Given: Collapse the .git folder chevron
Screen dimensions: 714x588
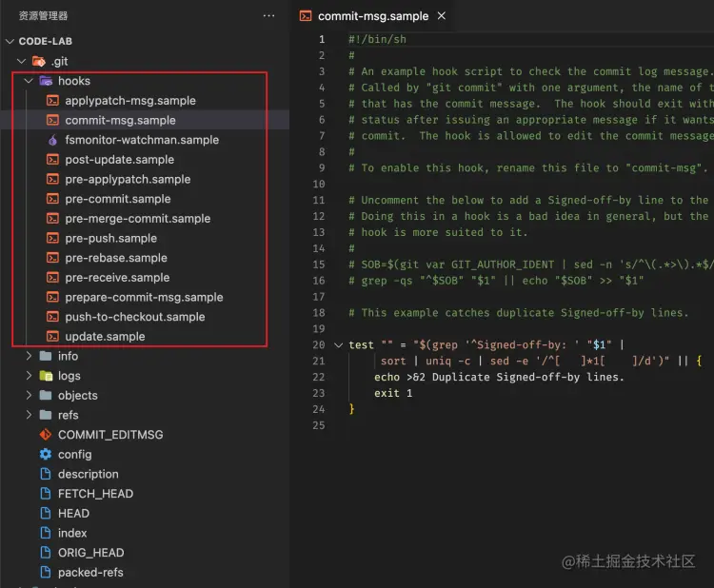Looking at the screenshot, I should click(x=21, y=61).
